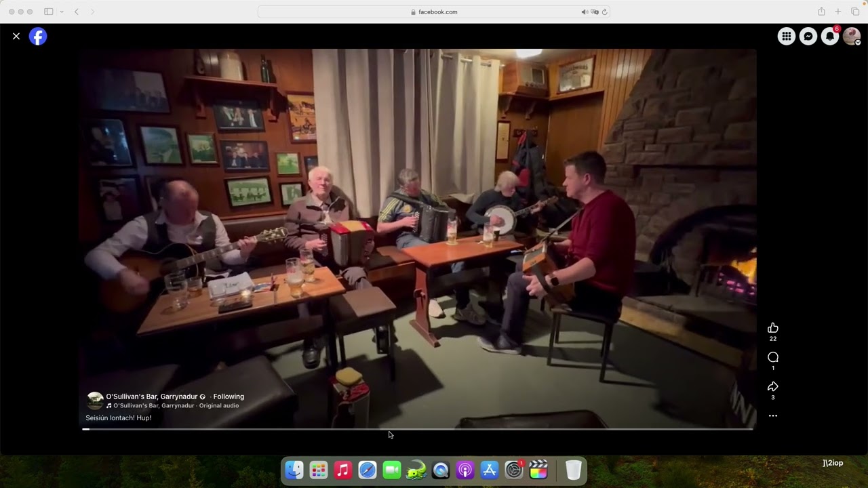This screenshot has height=488, width=868.
Task: Close the Facebook video viewer
Action: (x=16, y=37)
